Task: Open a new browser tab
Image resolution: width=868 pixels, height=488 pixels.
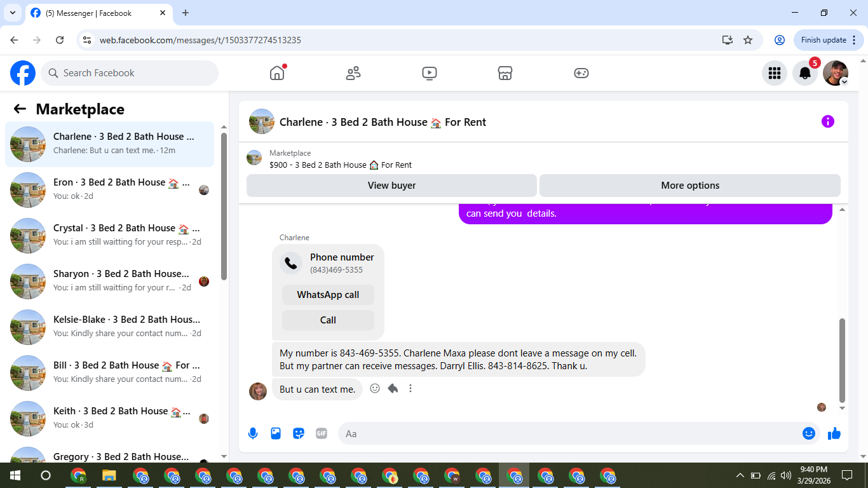Action: coord(186,13)
